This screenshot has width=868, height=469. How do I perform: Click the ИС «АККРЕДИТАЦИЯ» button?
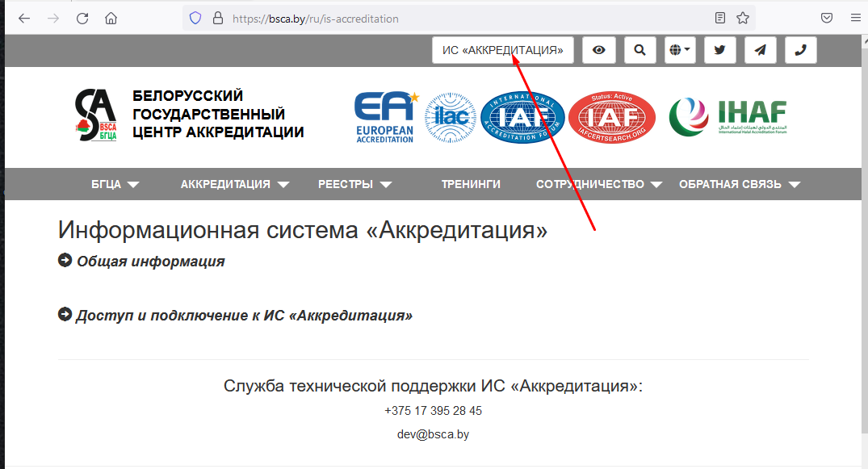(503, 50)
